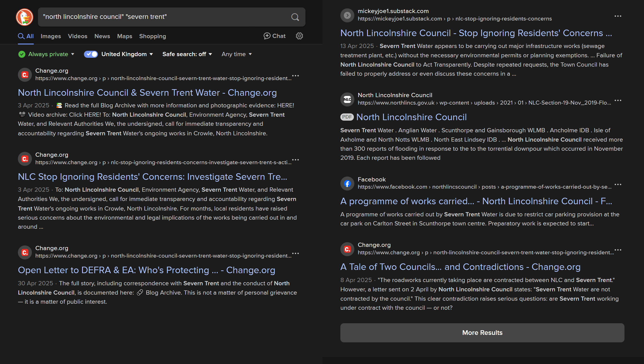The width and height of the screenshot is (644, 364).
Task: Expand the United Kingdom region dropdown arrow
Action: tap(151, 54)
